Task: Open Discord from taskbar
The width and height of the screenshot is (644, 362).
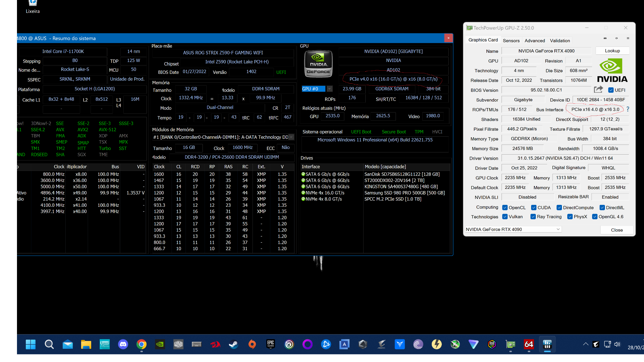Action: click(123, 344)
